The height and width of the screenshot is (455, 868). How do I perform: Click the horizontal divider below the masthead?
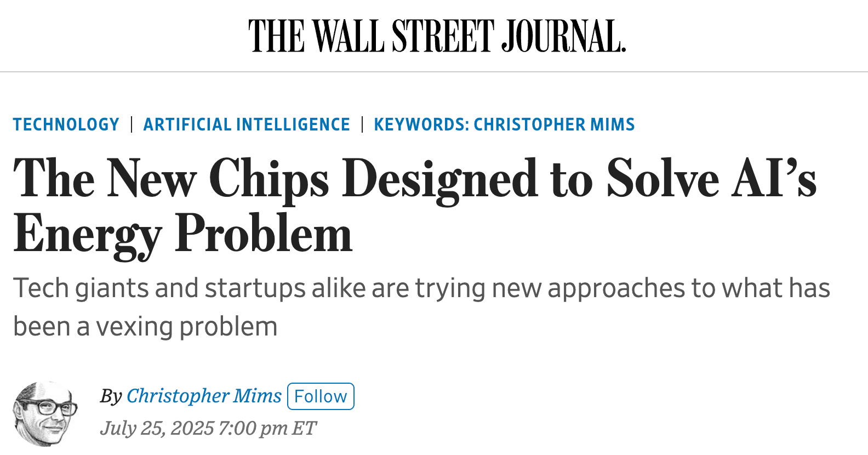point(434,72)
